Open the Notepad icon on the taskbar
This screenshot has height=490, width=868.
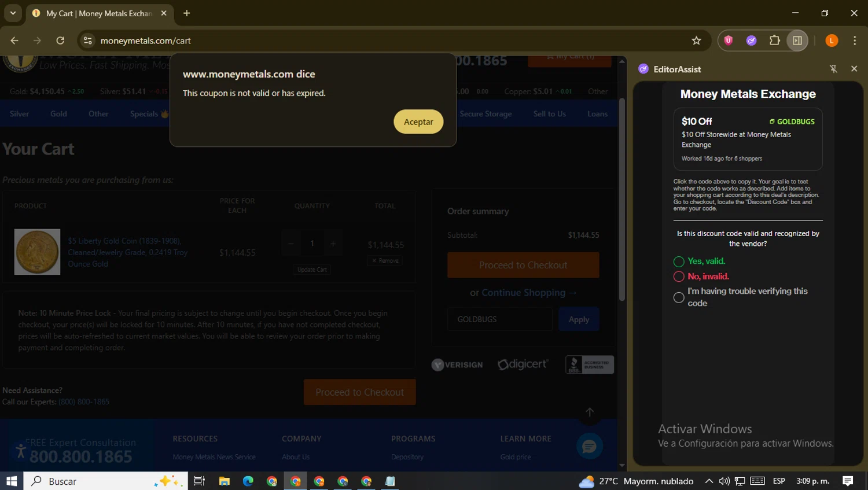click(390, 481)
